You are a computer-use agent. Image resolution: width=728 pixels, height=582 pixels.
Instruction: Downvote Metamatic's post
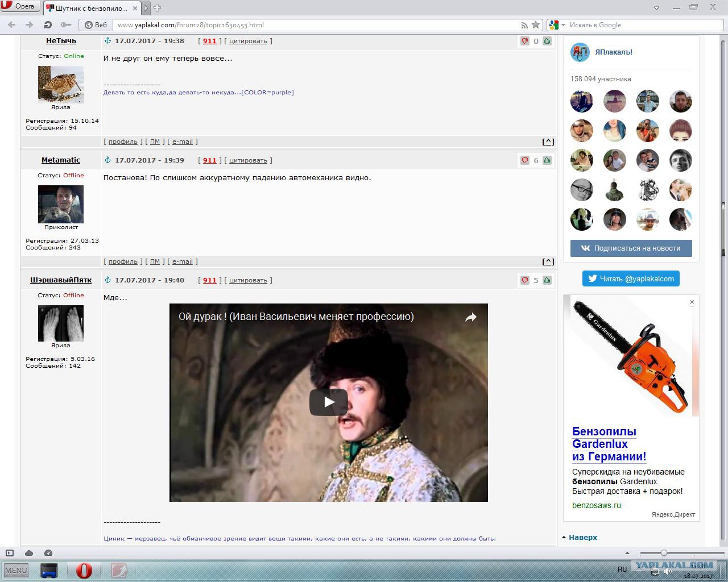pos(525,160)
